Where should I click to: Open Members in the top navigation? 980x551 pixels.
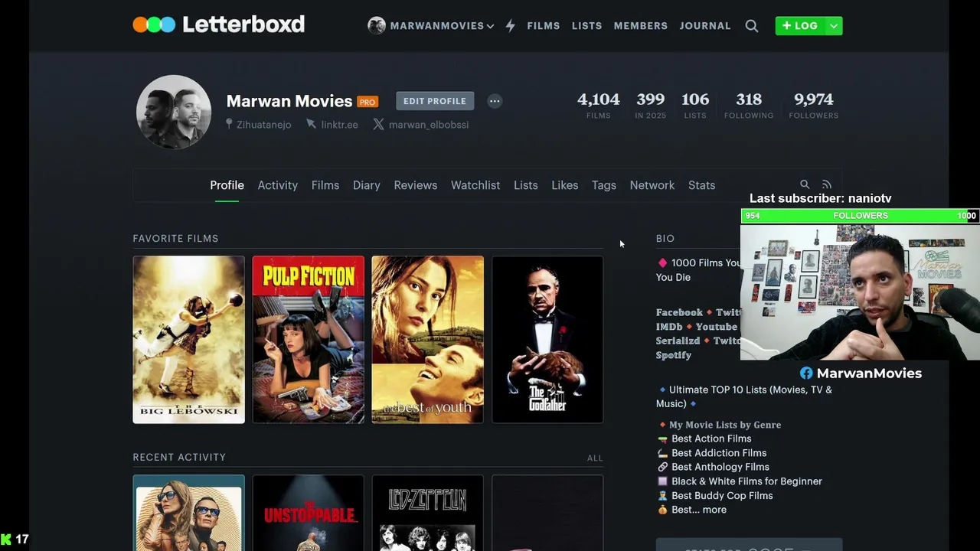pos(640,26)
